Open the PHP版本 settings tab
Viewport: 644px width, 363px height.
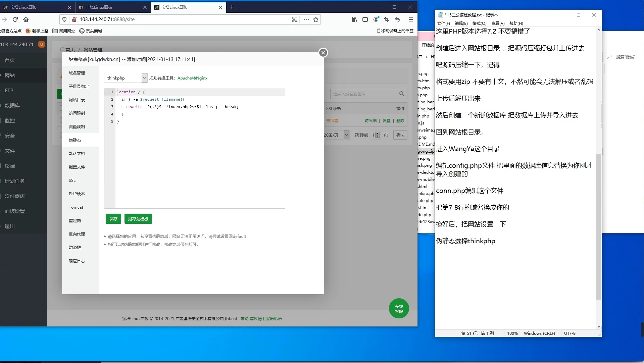click(x=77, y=194)
